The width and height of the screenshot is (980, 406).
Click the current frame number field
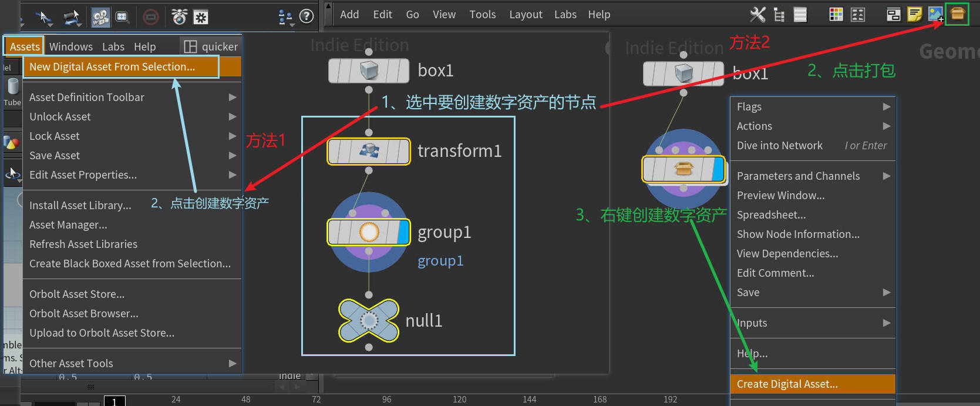pyautogui.click(x=114, y=401)
